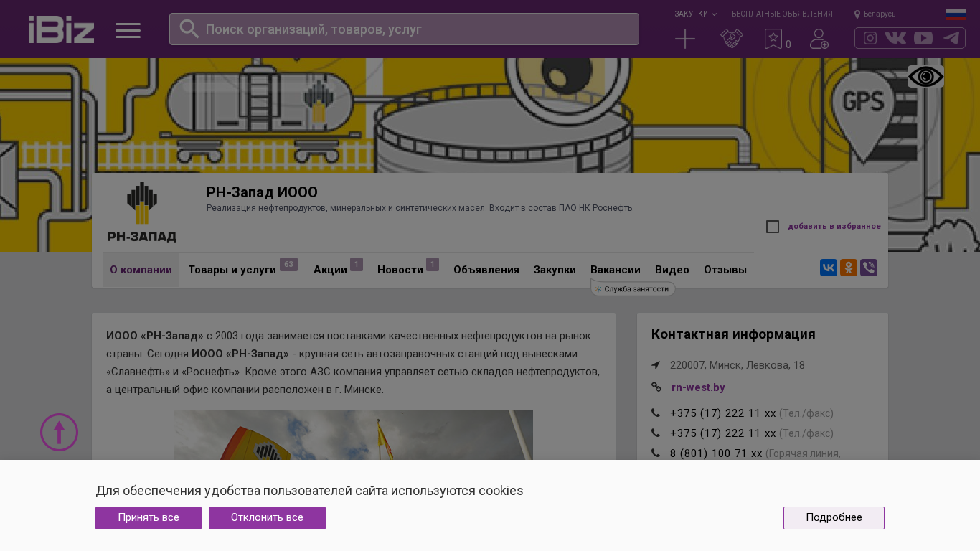Open the Вакансии tab
Viewport: 980px width, 551px height.
(616, 270)
